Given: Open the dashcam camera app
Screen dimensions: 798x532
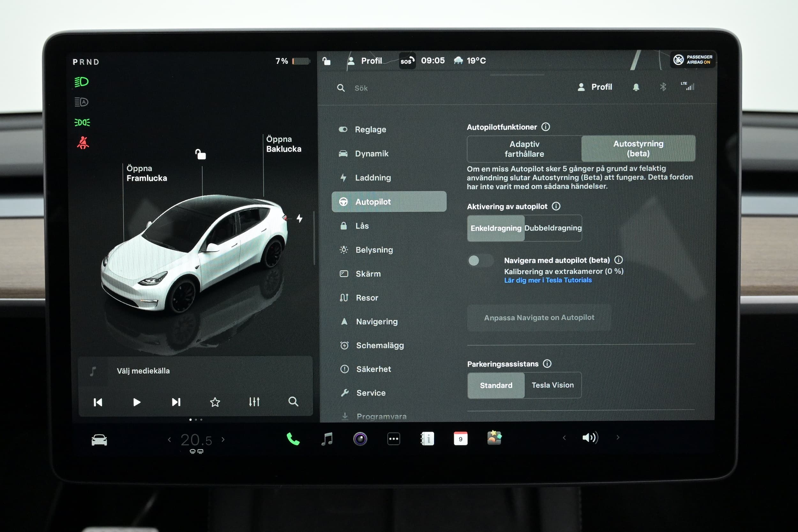Looking at the screenshot, I should coord(360,439).
